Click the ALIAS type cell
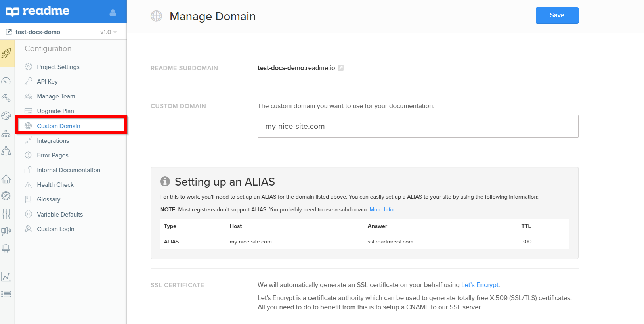 pyautogui.click(x=171, y=242)
